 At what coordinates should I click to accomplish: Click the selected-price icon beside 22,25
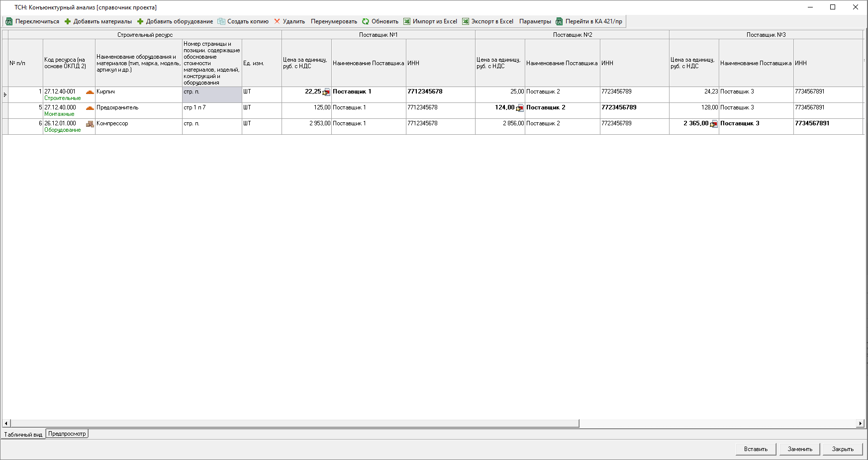tap(326, 92)
